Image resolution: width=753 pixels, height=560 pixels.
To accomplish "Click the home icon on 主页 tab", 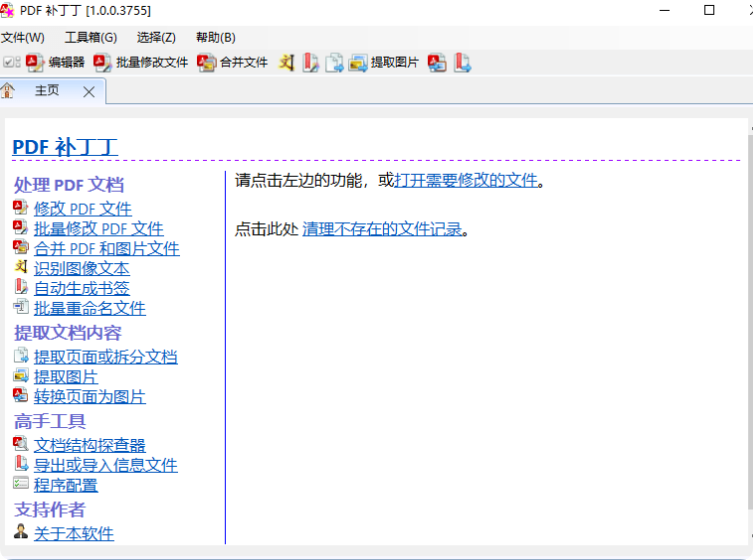I will coord(8,90).
